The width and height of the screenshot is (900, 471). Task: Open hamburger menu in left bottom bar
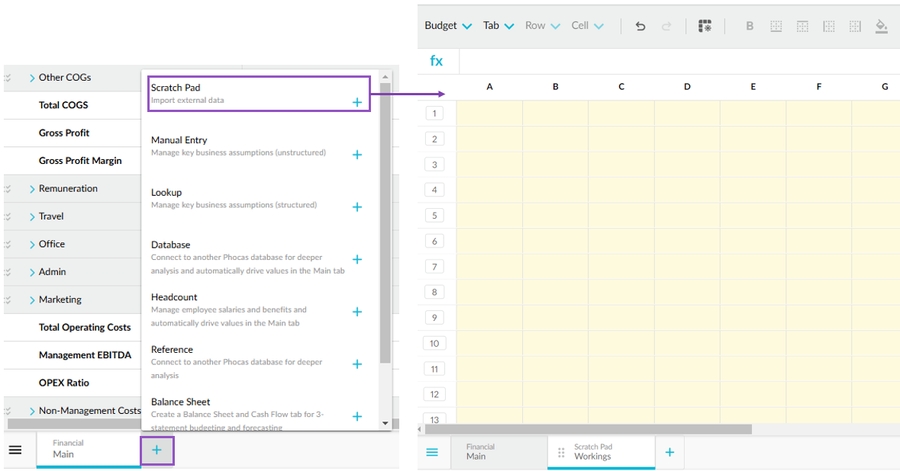(15, 451)
